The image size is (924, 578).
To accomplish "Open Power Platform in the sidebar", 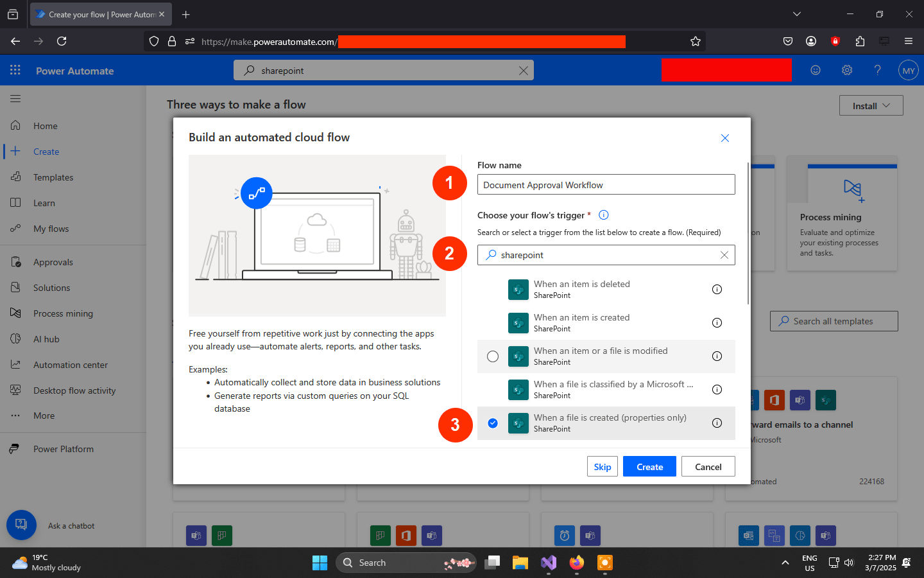I will tap(64, 449).
